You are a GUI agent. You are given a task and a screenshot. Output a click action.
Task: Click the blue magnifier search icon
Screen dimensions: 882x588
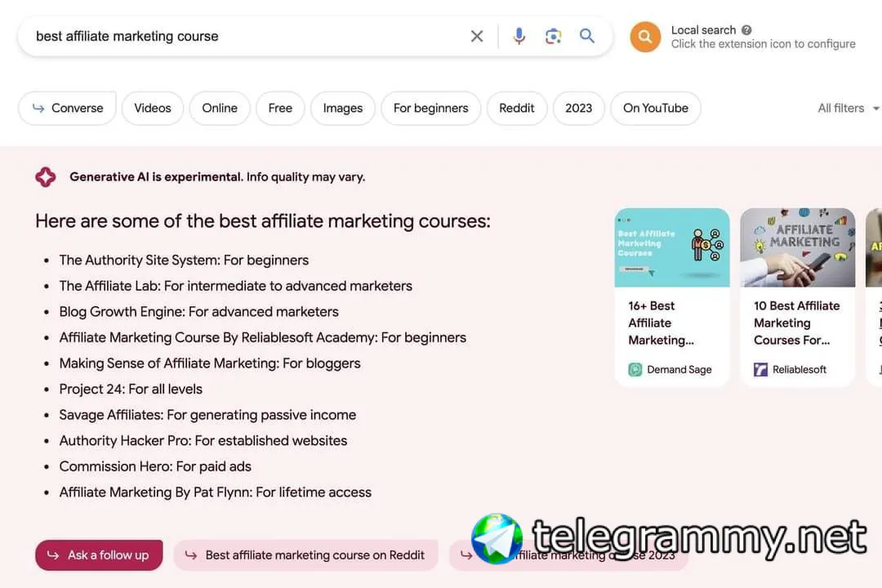click(x=586, y=36)
